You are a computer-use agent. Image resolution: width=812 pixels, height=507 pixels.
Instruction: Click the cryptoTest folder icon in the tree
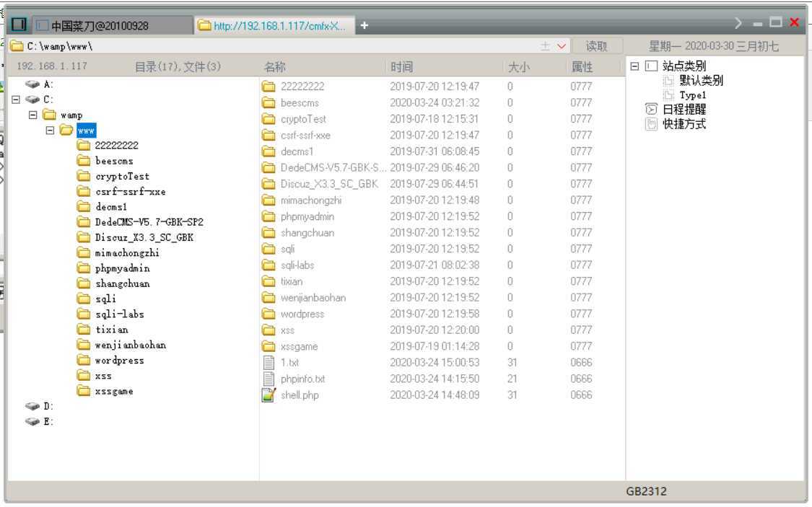click(84, 177)
